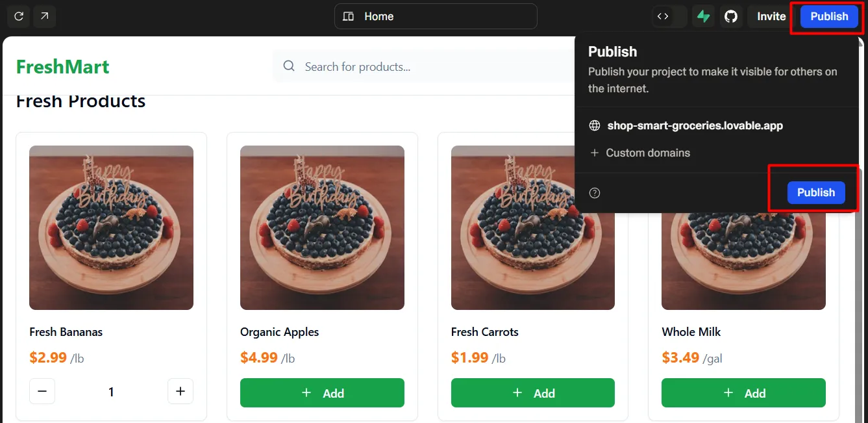Image resolution: width=868 pixels, height=423 pixels.
Task: Click the Fresh Bananas product image
Action: tap(111, 227)
